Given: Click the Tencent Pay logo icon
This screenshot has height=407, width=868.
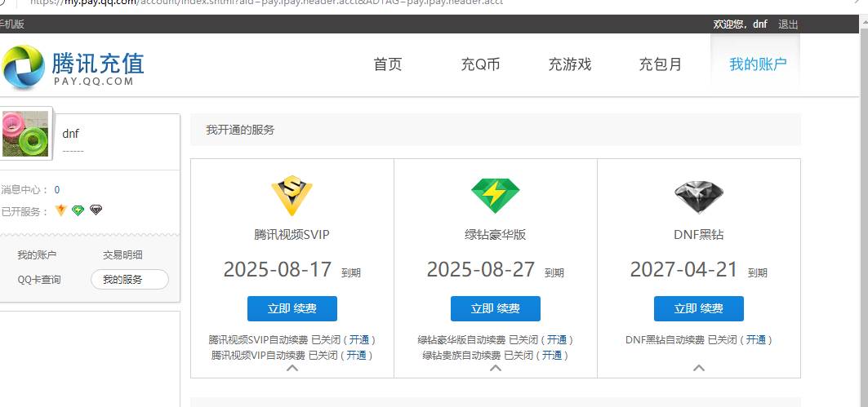Looking at the screenshot, I should click(23, 67).
